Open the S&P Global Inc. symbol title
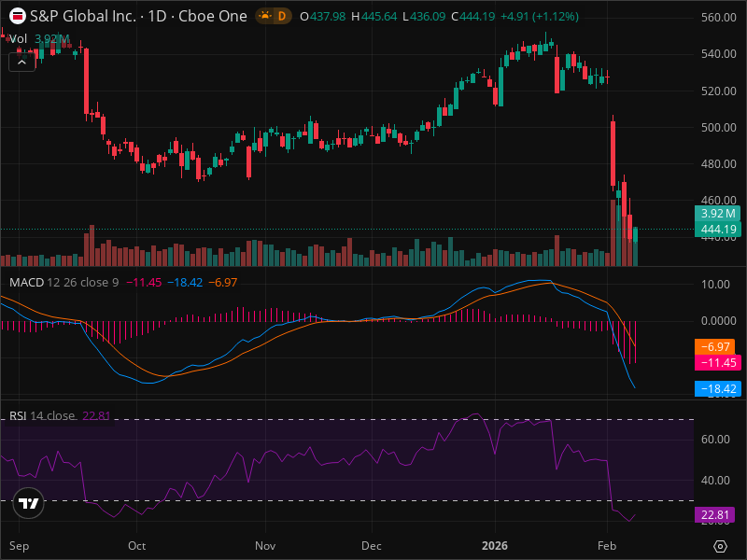The height and width of the screenshot is (560, 747). (x=83, y=16)
